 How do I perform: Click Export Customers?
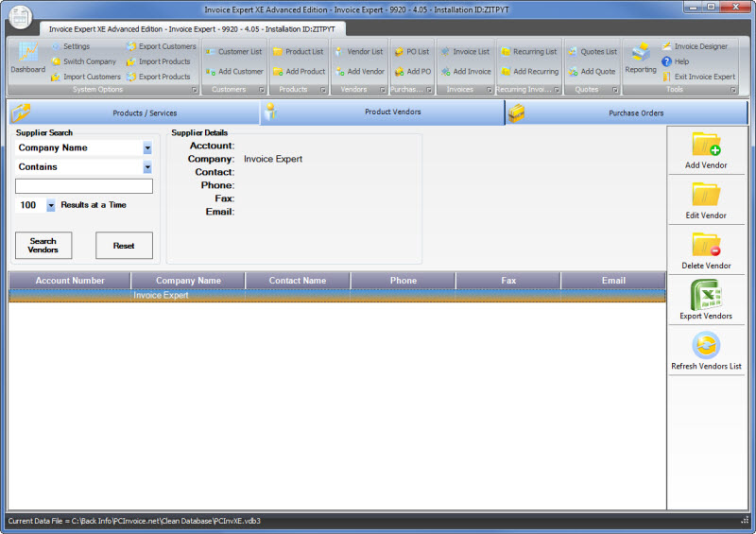[x=162, y=46]
